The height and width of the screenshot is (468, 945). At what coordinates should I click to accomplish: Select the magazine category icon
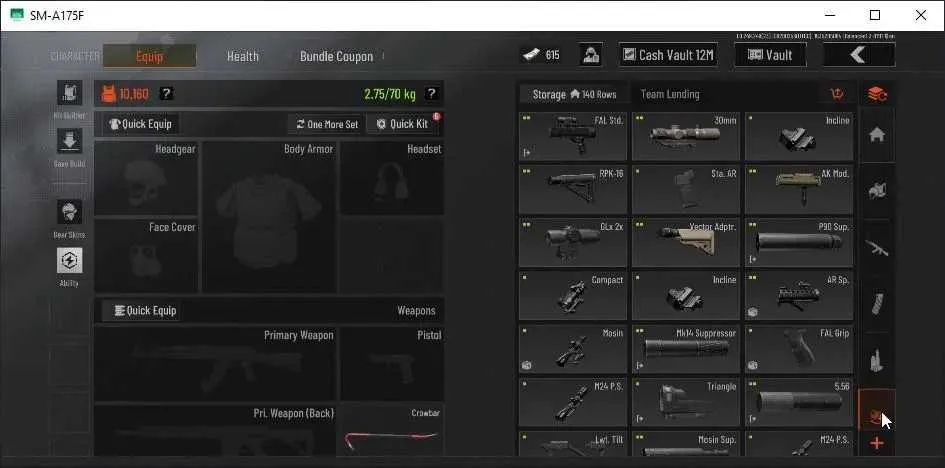pyautogui.click(x=877, y=304)
